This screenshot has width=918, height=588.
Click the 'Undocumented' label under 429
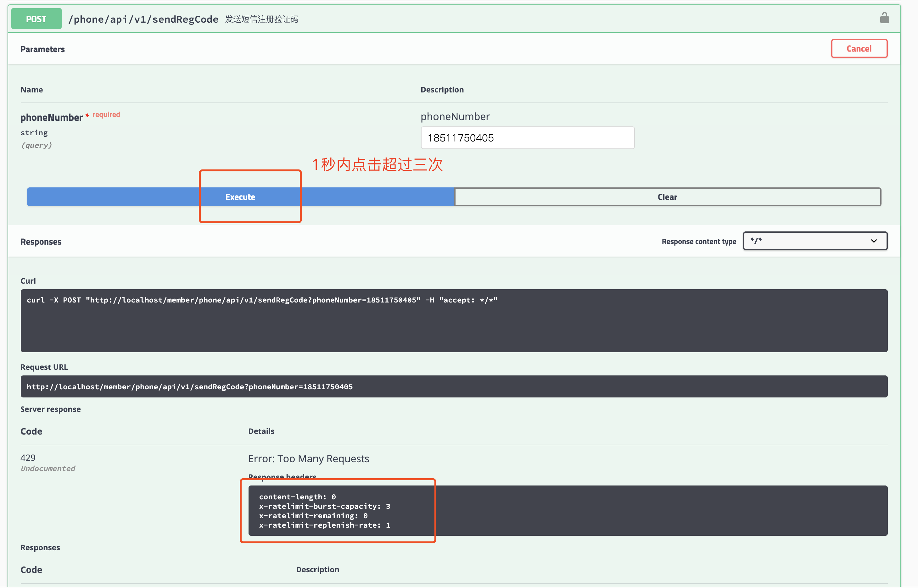click(x=48, y=469)
